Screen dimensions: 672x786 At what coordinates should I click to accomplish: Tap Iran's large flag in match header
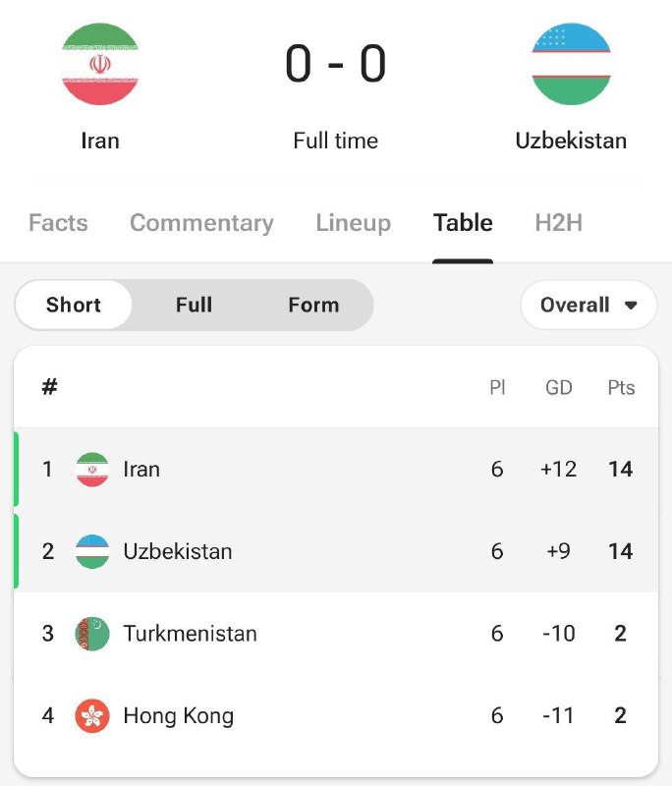point(100,64)
